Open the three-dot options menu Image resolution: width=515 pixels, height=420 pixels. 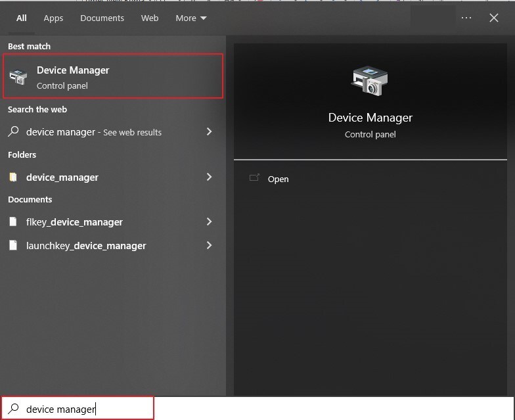[x=466, y=18]
